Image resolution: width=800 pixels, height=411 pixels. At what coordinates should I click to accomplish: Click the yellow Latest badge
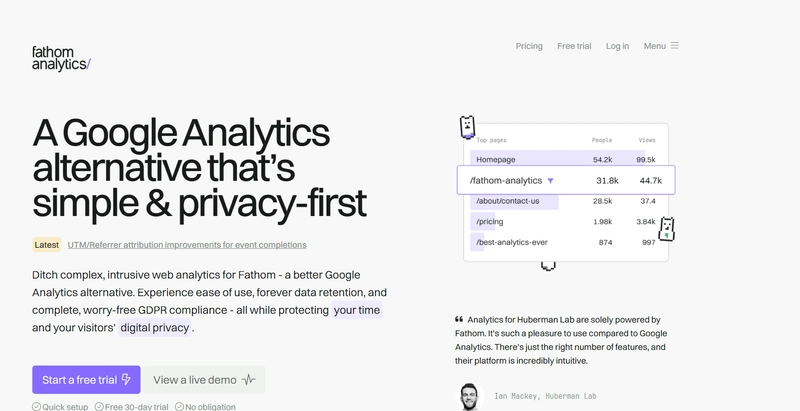(x=46, y=245)
